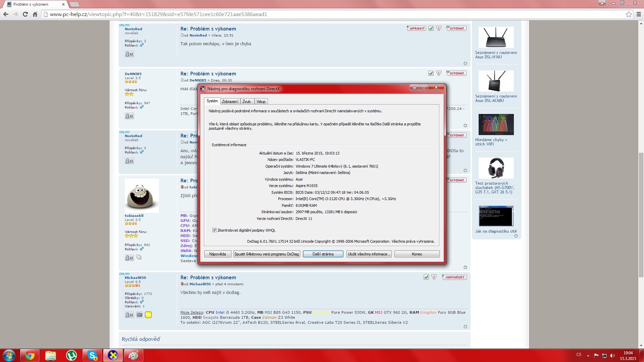Image resolution: width=644 pixels, height=362 pixels.
Task: Reload the page with the refresh icon
Action: point(25,14)
